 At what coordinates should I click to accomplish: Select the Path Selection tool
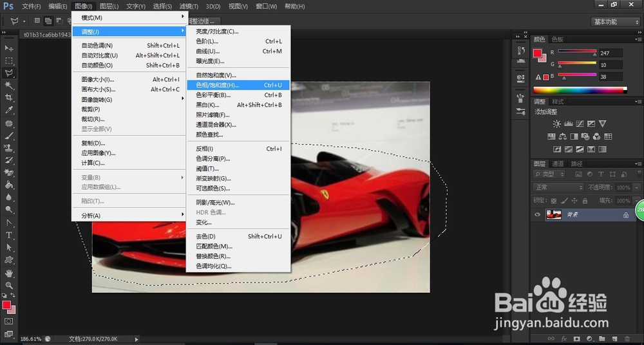pos(8,248)
